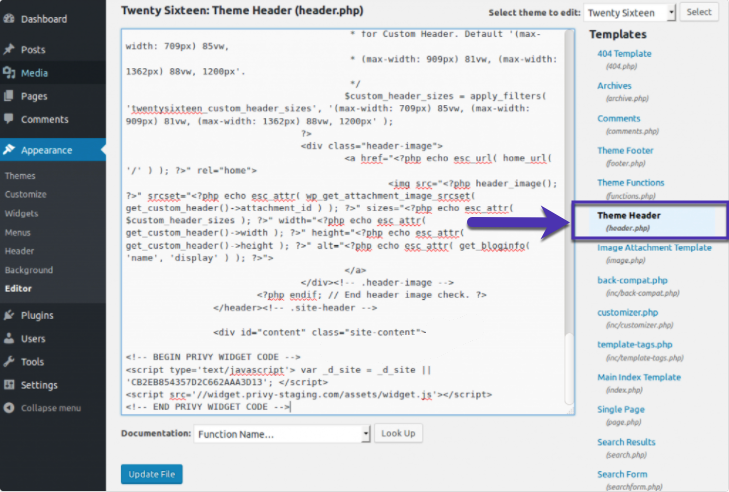Open the Users menu label
This screenshot has width=729, height=492.
33,339
